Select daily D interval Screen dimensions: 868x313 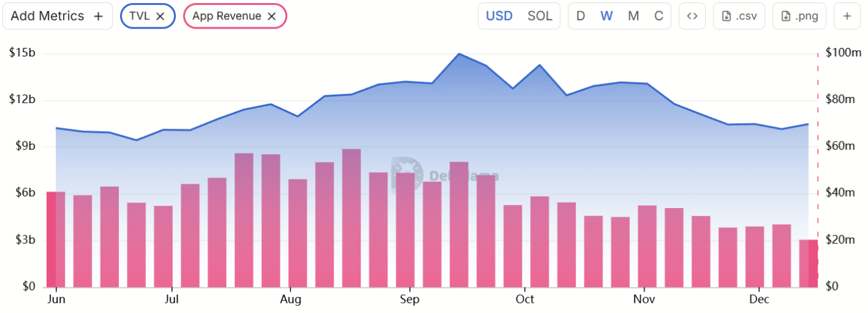[x=581, y=16]
